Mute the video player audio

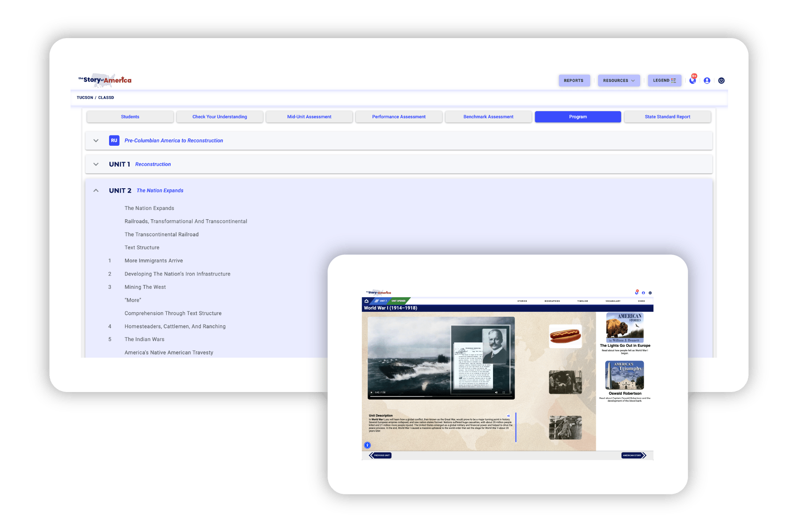coord(496,392)
